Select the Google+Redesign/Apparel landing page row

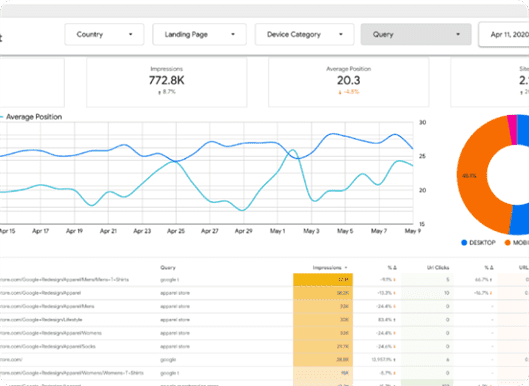point(264,293)
